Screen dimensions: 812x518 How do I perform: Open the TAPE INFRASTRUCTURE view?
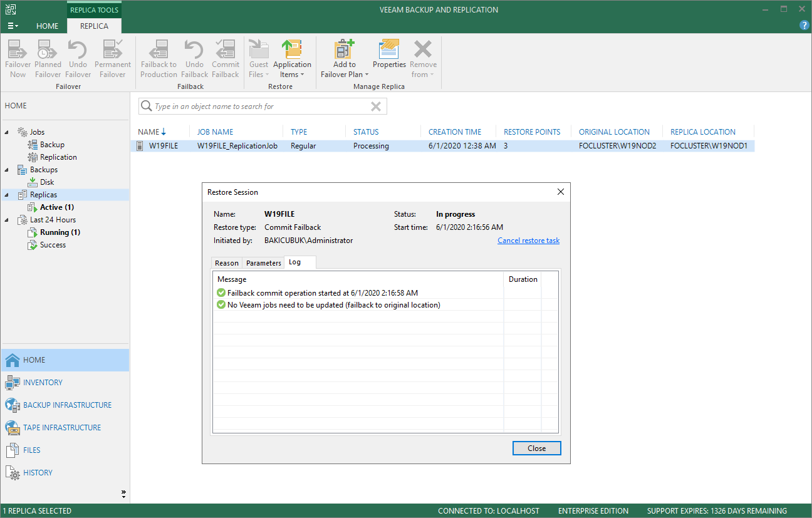coord(65,428)
